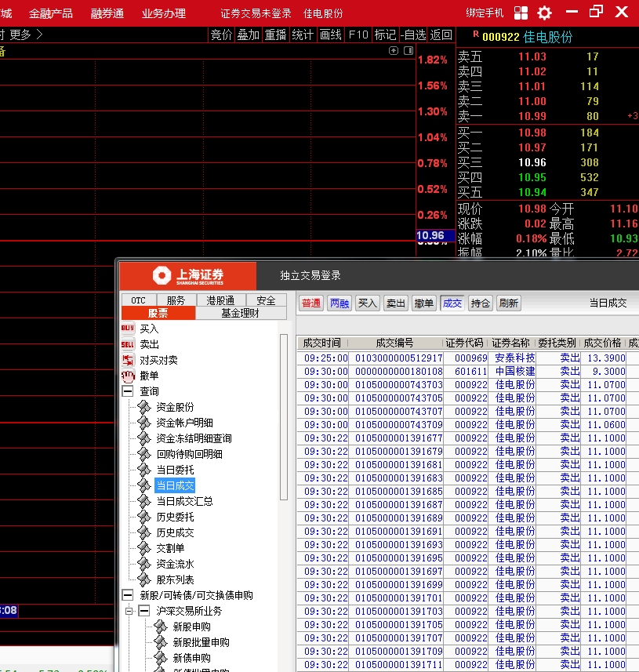The image size is (639, 672).
Task: Click the 卖出 toolbar button
Action: [x=396, y=303]
